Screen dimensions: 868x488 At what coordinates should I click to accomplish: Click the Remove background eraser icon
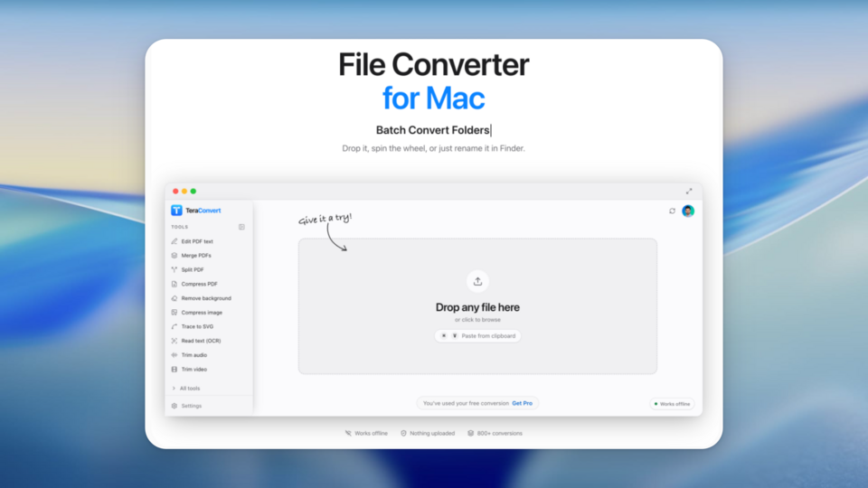pyautogui.click(x=175, y=298)
